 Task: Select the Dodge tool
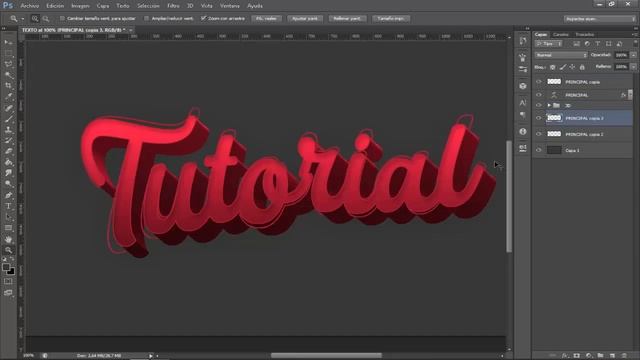8,184
